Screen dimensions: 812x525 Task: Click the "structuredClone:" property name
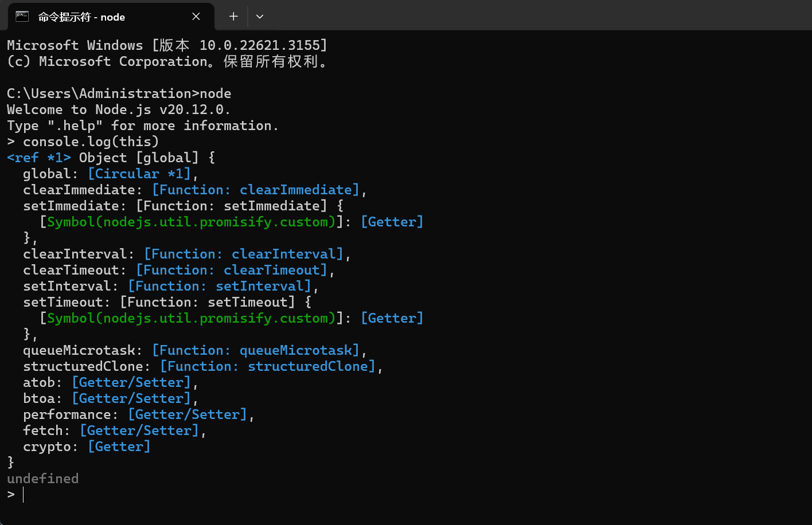[x=87, y=366]
